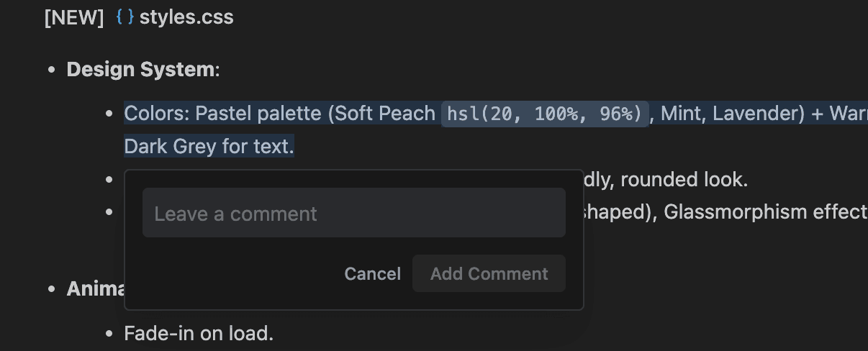Viewport: 868px width, 351px height.
Task: Focus the Leave a comment field
Action: (x=353, y=213)
